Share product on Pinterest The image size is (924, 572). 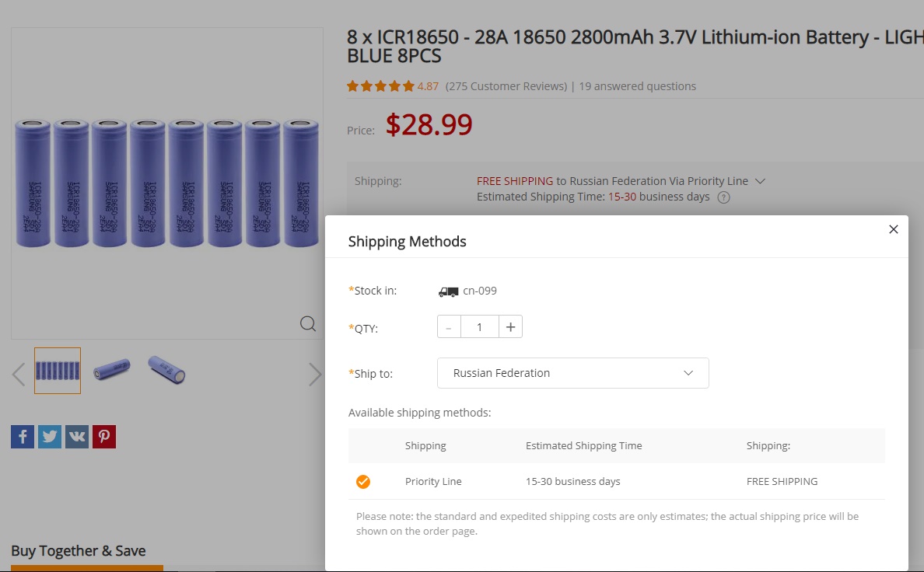point(104,437)
